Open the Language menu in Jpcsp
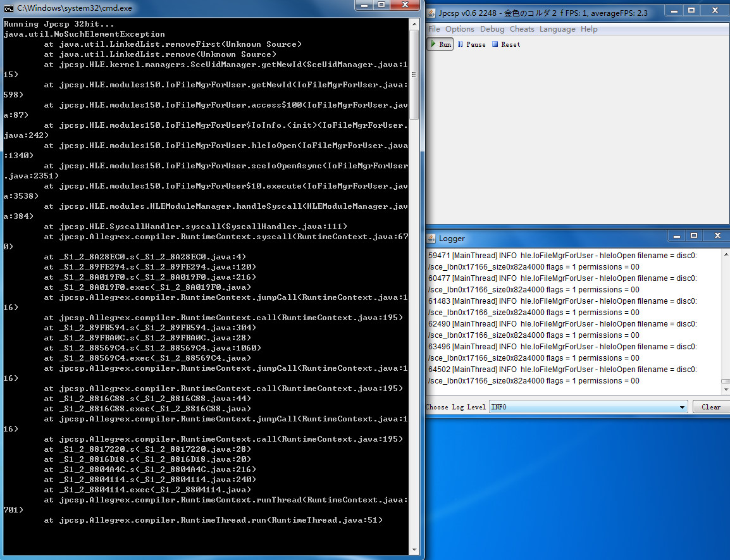Screen dimensions: 730x560 tap(557, 29)
